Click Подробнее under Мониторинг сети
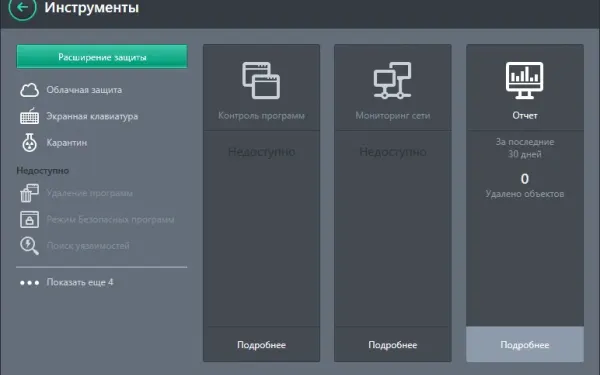Image resolution: width=600 pixels, height=375 pixels. coord(393,344)
